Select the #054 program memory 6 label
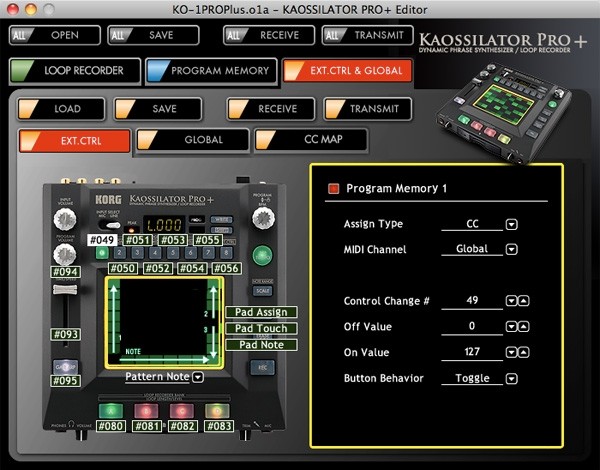Image resolution: width=600 pixels, height=470 pixels. point(192,268)
